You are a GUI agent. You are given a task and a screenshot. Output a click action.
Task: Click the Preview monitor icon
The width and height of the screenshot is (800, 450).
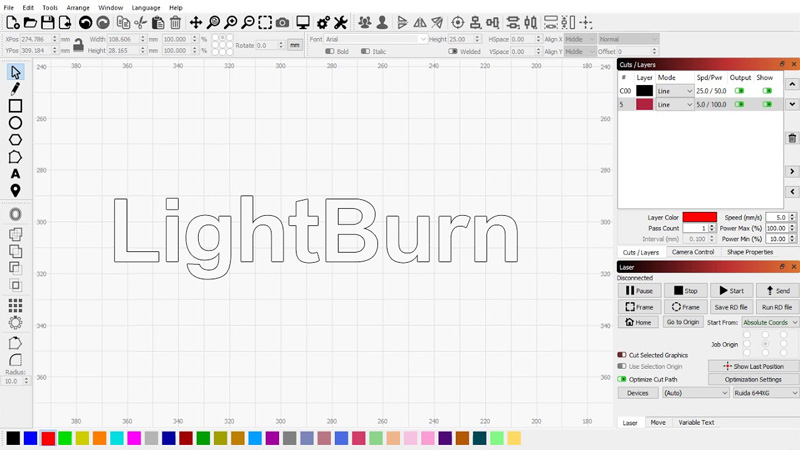[302, 22]
